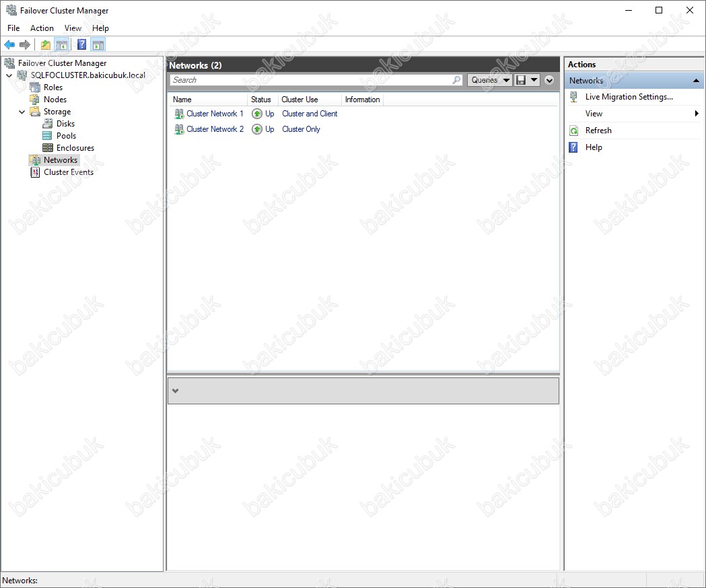
Task: Expand the search options round chevron button
Action: 549,80
